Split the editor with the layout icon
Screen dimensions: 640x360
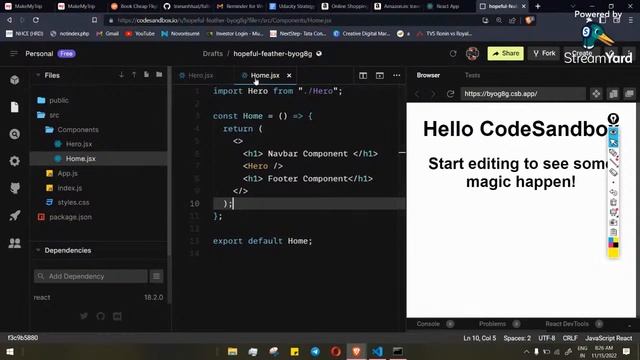pyautogui.click(x=363, y=76)
